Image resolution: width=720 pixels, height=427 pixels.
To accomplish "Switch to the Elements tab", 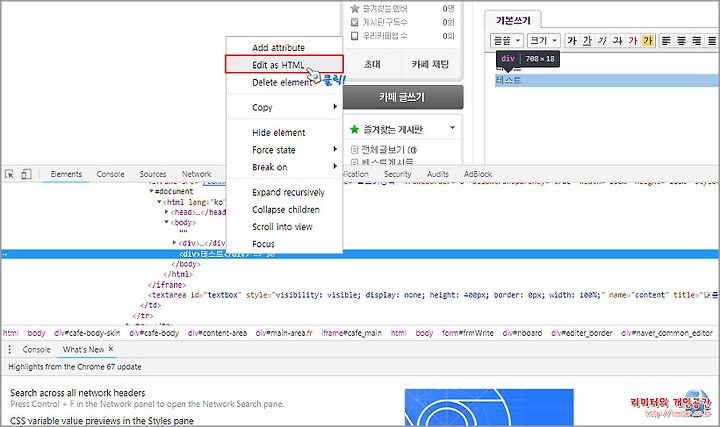I will tap(66, 174).
